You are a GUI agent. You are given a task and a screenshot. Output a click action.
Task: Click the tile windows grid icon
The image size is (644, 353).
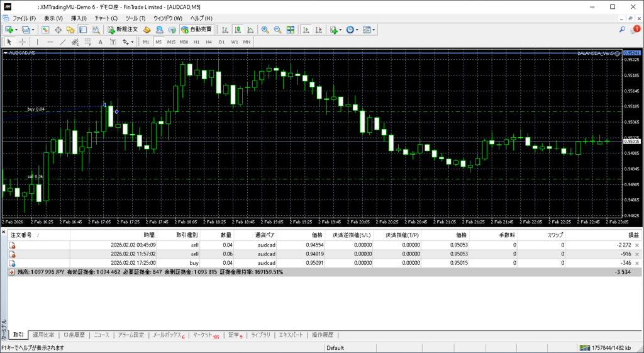pos(290,30)
